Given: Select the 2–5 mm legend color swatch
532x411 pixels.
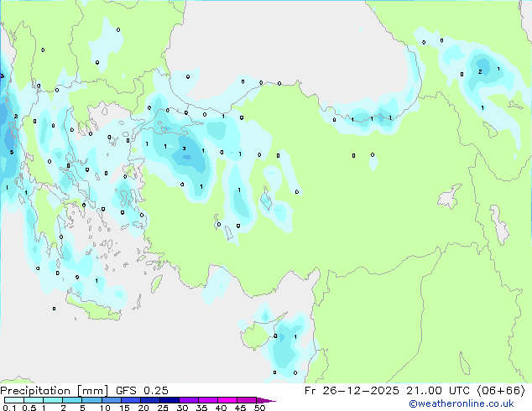Looking at the screenshot, I should tap(72, 400).
